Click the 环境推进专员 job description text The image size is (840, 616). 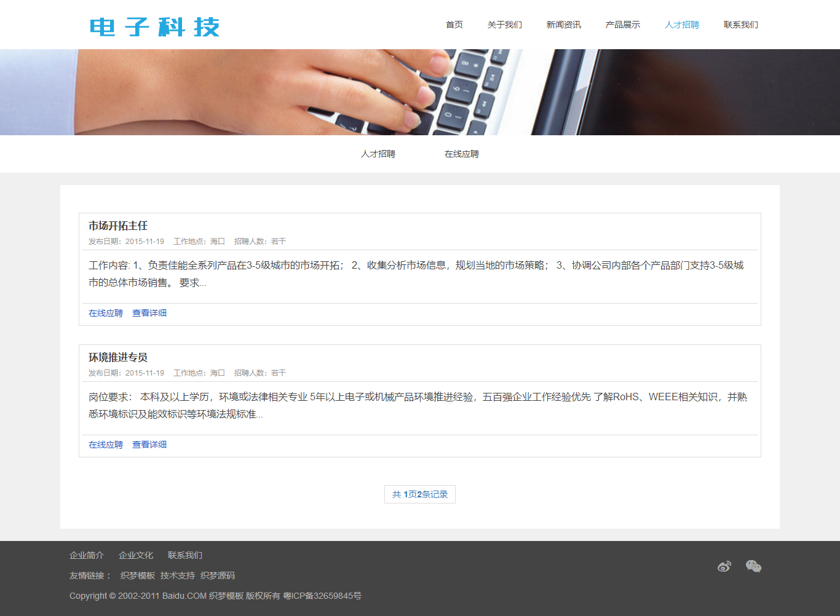[418, 406]
